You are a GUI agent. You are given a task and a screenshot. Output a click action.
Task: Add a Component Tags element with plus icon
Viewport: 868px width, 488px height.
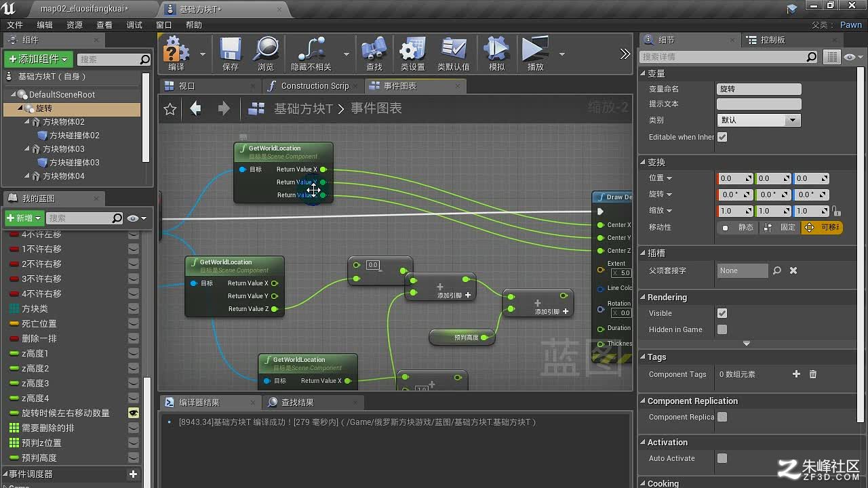pos(797,374)
